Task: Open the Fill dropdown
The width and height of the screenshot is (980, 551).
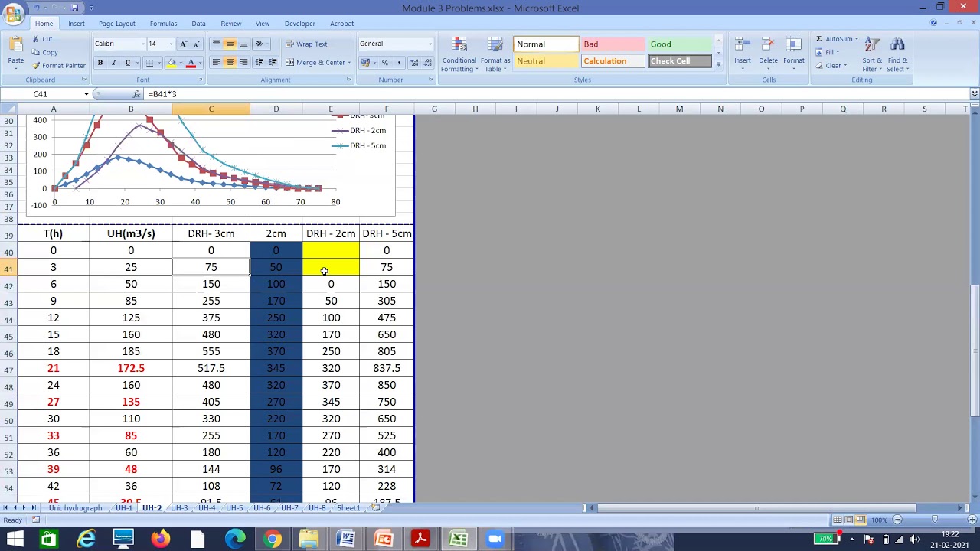Action: click(827, 52)
